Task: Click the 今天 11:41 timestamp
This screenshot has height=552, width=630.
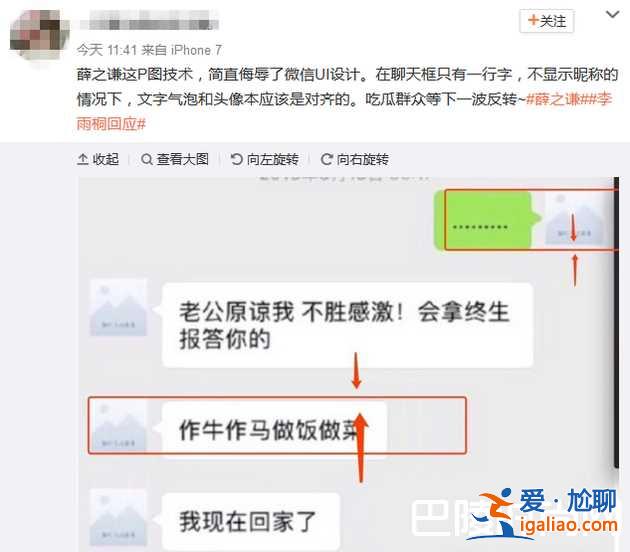Action: (x=107, y=50)
